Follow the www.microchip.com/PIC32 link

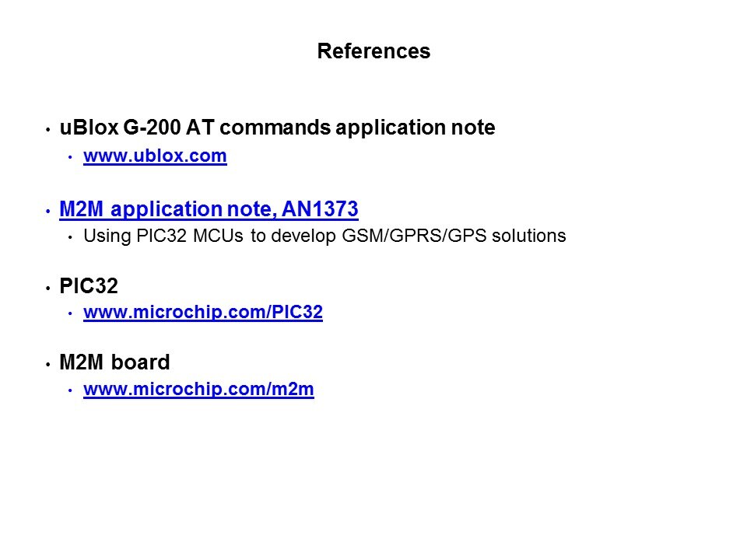(x=202, y=313)
